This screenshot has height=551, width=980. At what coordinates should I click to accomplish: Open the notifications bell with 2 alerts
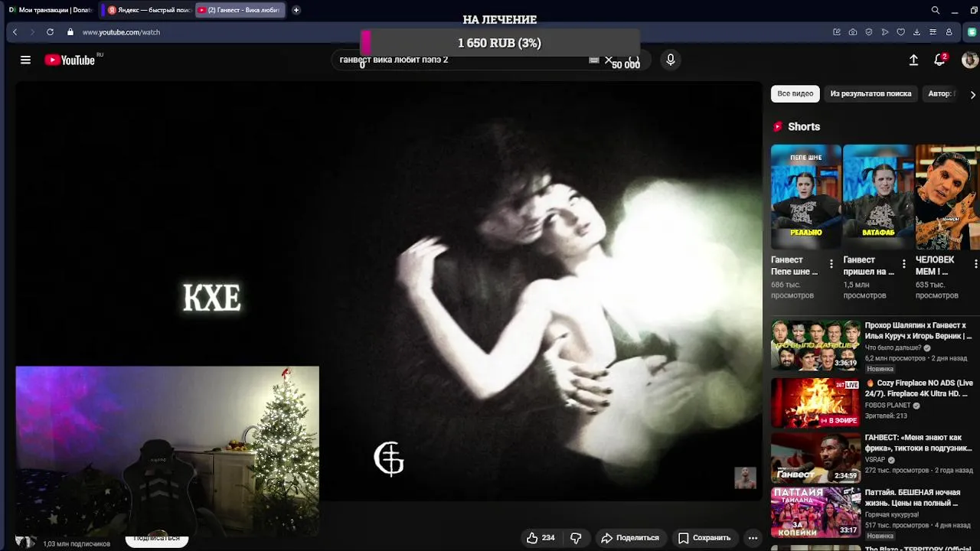[x=940, y=60]
